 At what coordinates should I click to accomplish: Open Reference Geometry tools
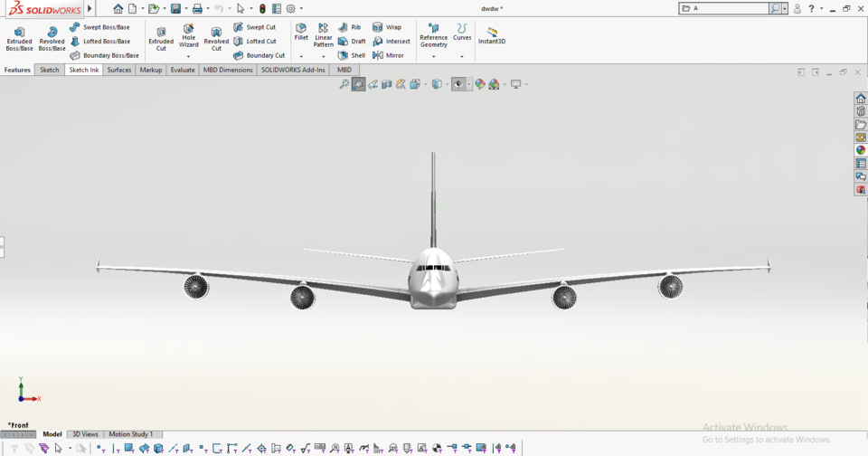point(433,35)
